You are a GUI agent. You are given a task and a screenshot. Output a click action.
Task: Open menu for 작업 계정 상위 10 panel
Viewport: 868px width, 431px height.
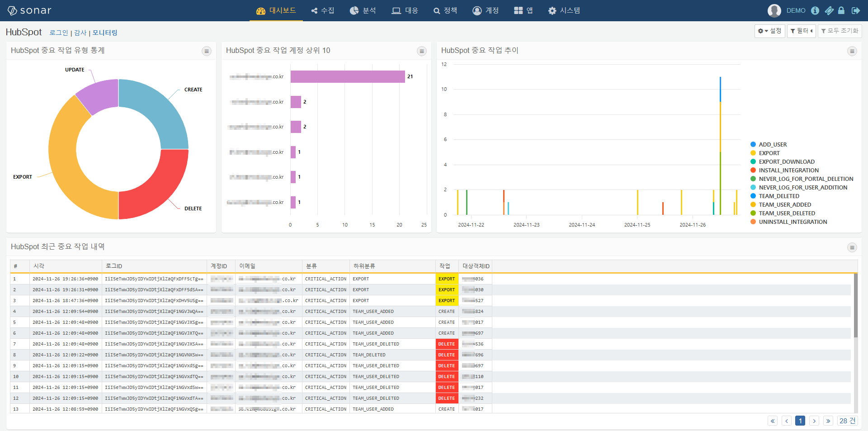[422, 51]
